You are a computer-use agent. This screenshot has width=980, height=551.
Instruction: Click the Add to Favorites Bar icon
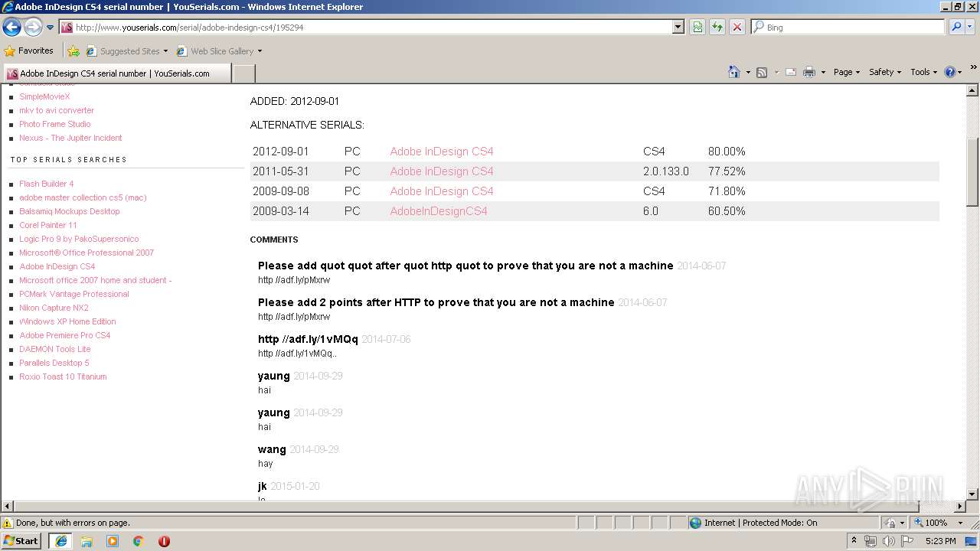[73, 51]
